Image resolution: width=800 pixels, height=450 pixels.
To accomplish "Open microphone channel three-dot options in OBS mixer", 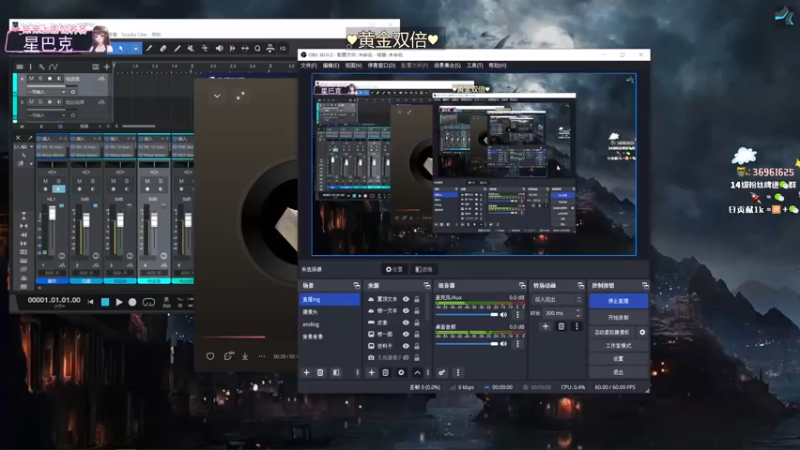I will (517, 315).
